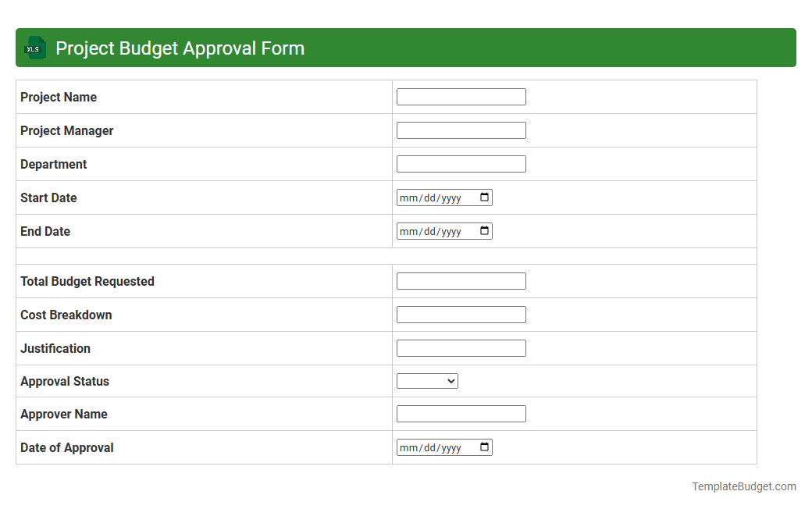Click into the Department field
Screen dimensions: 812x509
[x=461, y=163]
